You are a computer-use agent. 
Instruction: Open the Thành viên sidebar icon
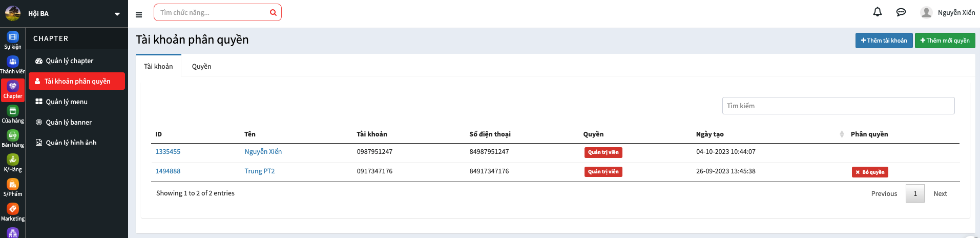pyautogui.click(x=13, y=65)
